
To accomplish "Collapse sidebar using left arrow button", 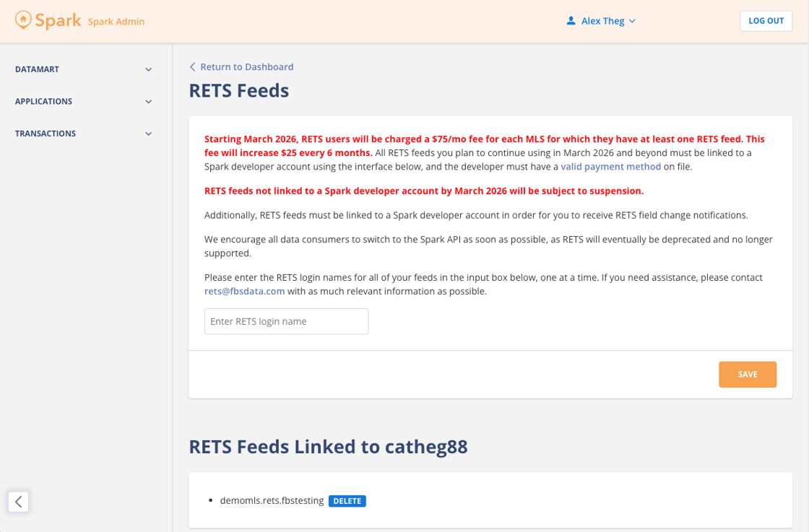I will [19, 502].
